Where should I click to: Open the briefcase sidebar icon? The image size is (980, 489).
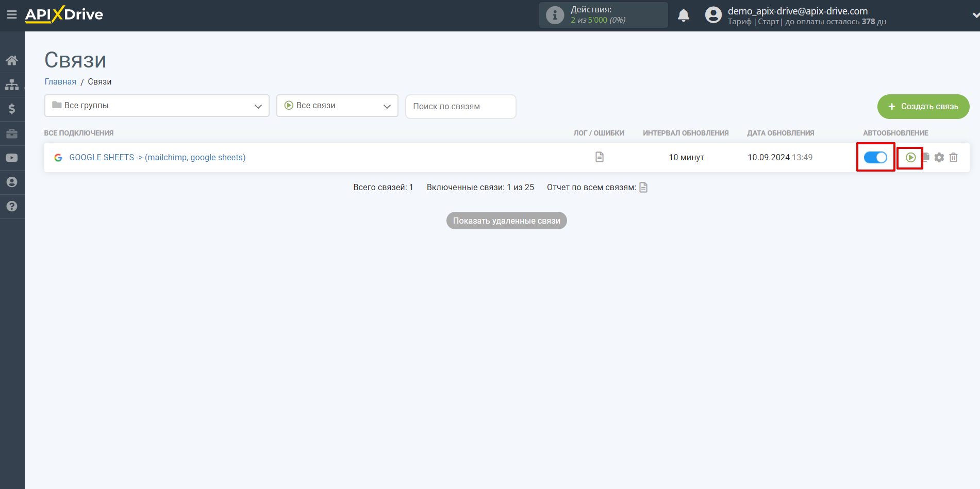[12, 133]
